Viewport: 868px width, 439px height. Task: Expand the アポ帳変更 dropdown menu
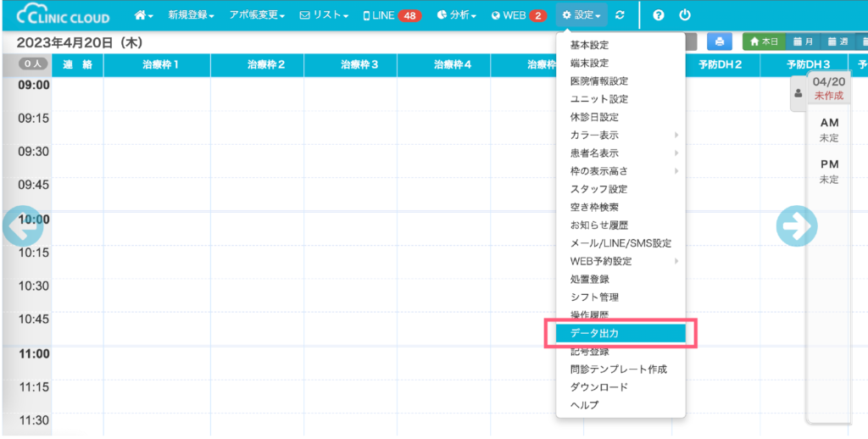point(258,15)
